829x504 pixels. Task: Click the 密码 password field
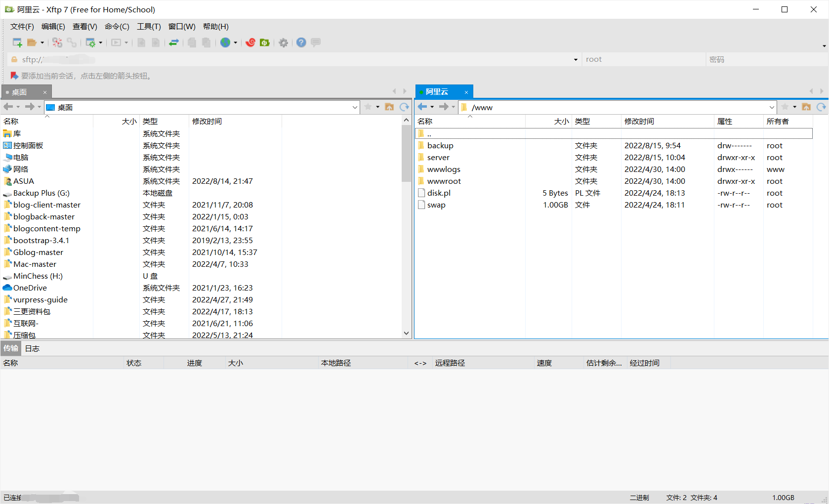(767, 59)
